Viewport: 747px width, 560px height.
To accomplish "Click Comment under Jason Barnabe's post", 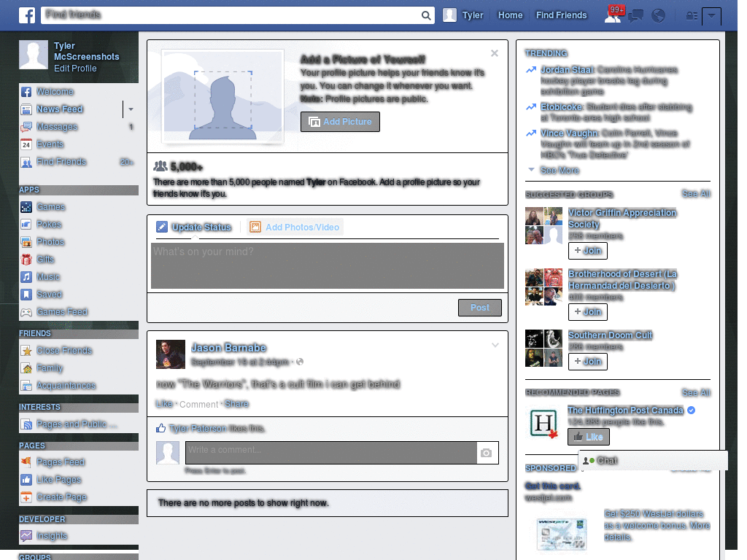I will pyautogui.click(x=198, y=404).
